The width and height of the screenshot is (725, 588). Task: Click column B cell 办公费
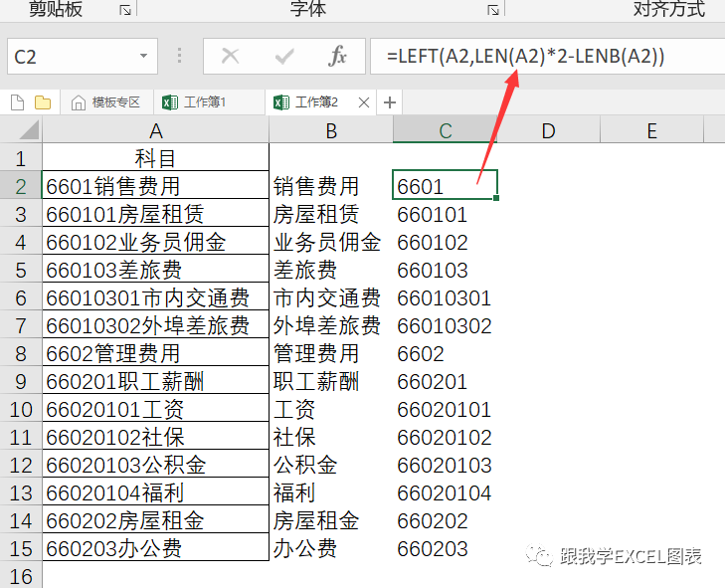tap(331, 547)
